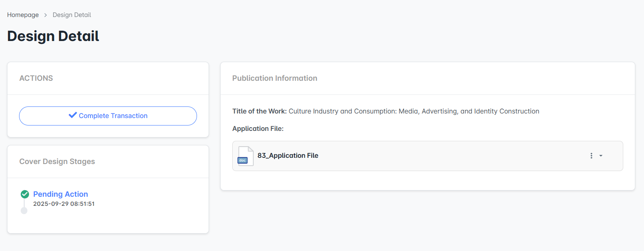Click the 2025-09-29 08:51:51 timestamp

point(64,204)
